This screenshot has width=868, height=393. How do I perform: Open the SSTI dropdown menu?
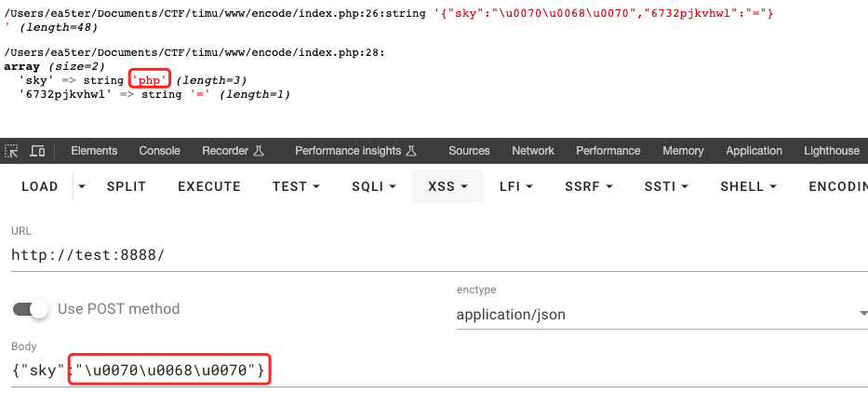point(667,186)
